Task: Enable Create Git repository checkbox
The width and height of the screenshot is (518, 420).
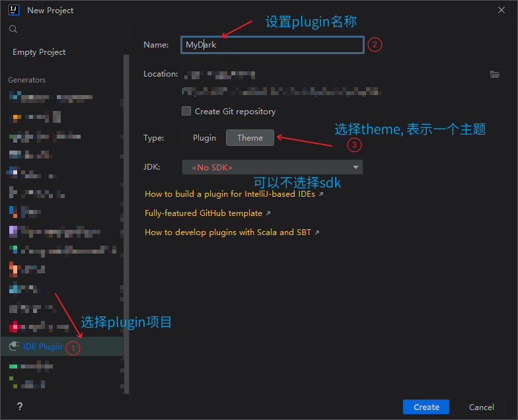Action: [x=186, y=111]
